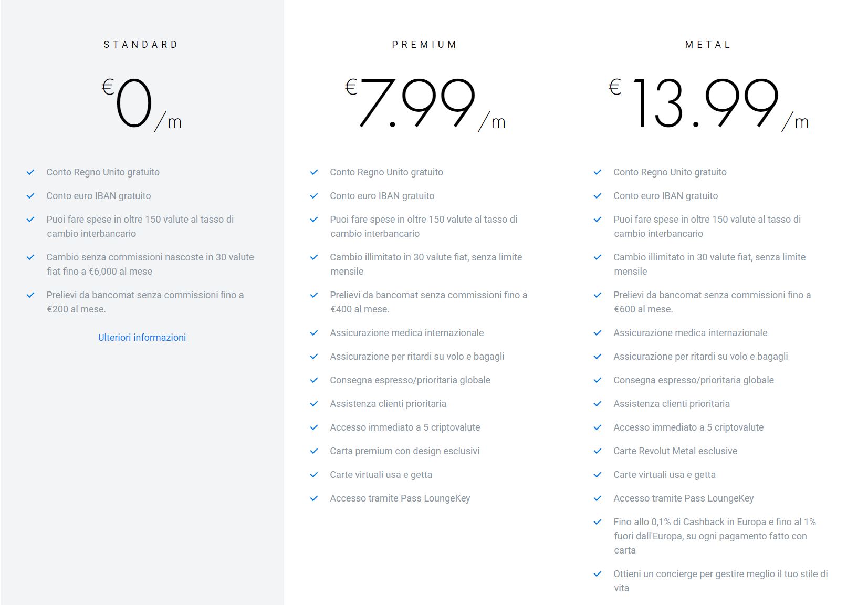Image resolution: width=868 pixels, height=605 pixels.
Task: Click the €0 Standard price
Action: point(142,103)
